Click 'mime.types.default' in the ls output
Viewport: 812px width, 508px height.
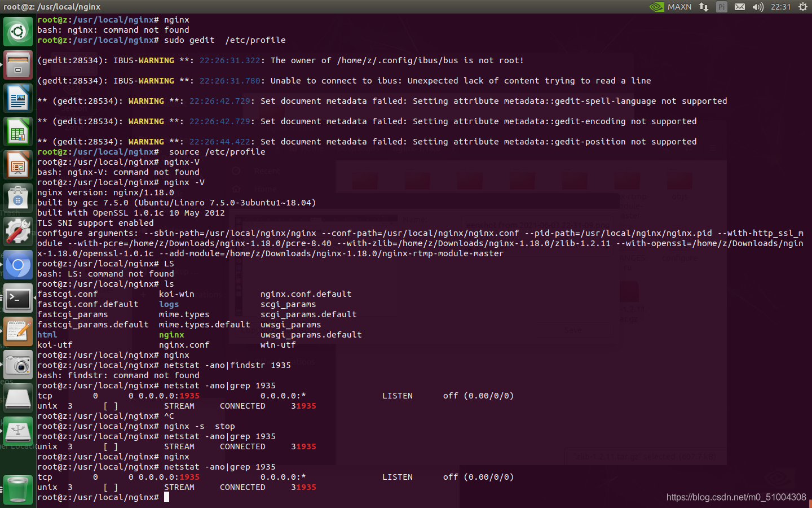point(204,325)
